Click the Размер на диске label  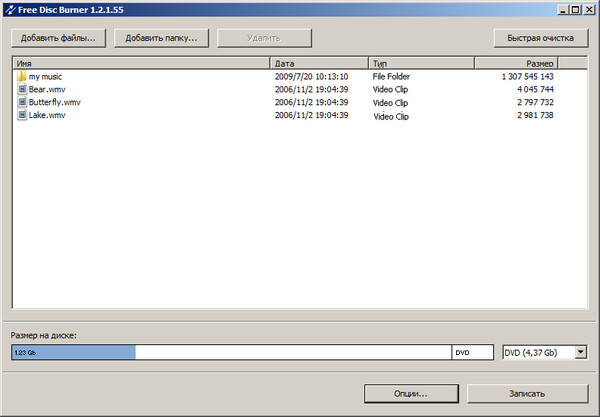tap(44, 336)
